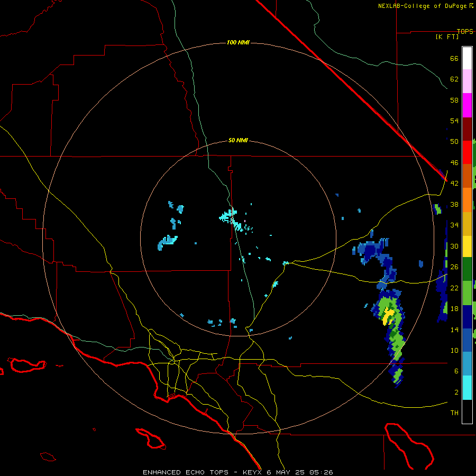Click the '14' legend value
This screenshot has width=476, height=476.
[x=454, y=329]
